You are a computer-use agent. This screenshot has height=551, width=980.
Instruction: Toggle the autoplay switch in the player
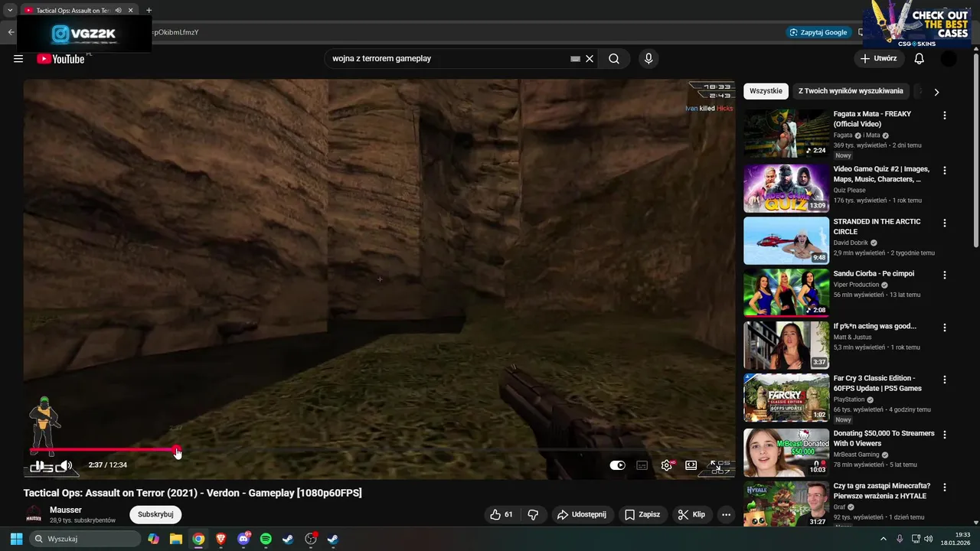617,465
